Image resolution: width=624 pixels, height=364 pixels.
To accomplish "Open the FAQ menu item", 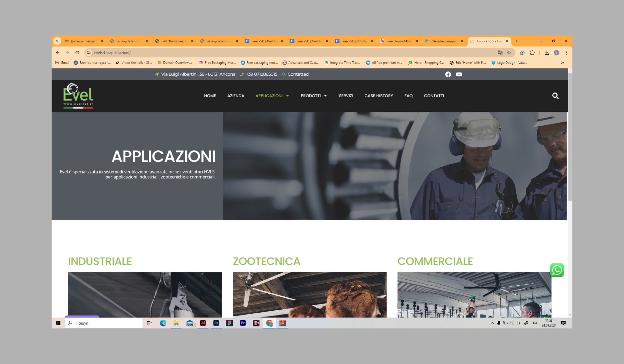I will 408,96.
